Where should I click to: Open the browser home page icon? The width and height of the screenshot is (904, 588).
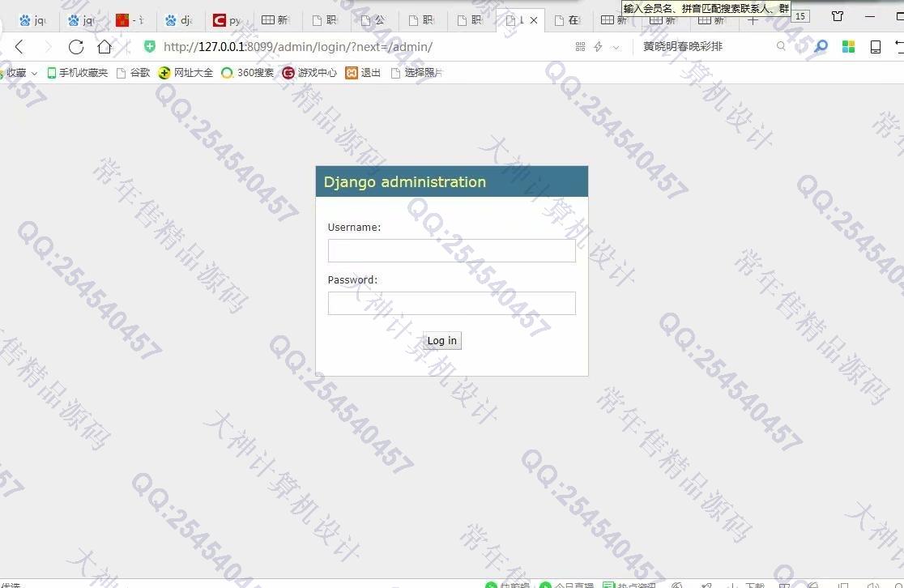(x=104, y=47)
